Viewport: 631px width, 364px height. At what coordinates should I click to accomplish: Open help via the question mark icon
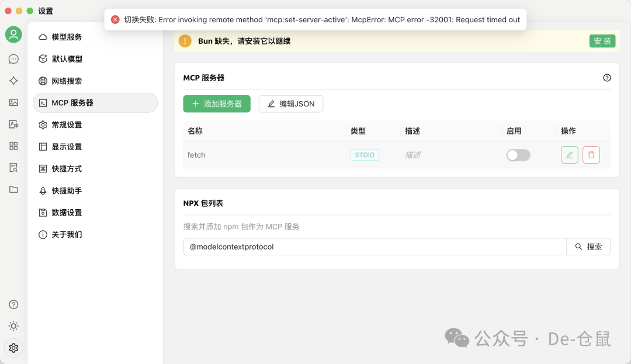click(13, 304)
